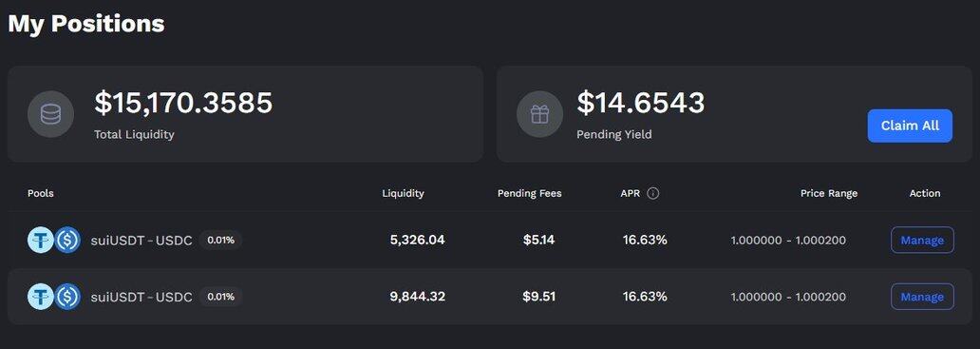The width and height of the screenshot is (980, 349).
Task: Manage the 5,326.04 liquidity position
Action: (x=922, y=240)
